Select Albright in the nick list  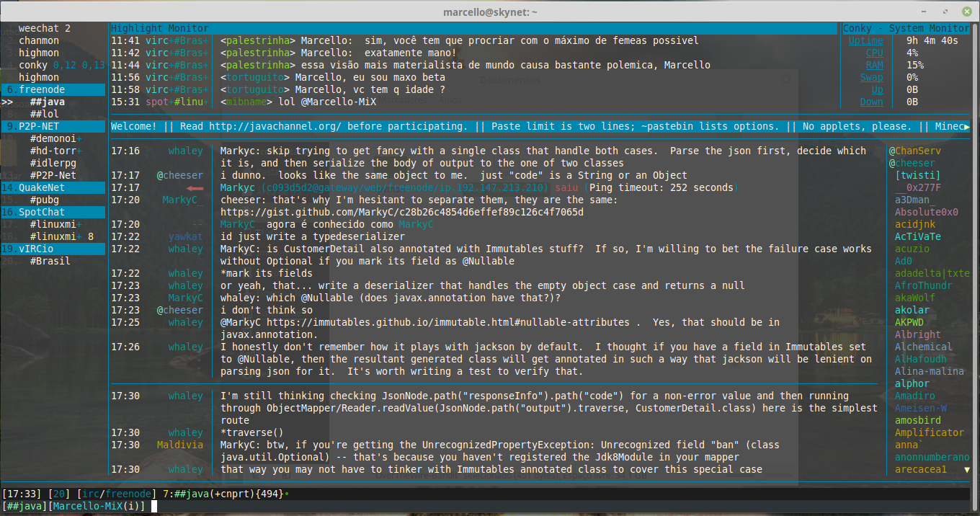click(x=918, y=334)
